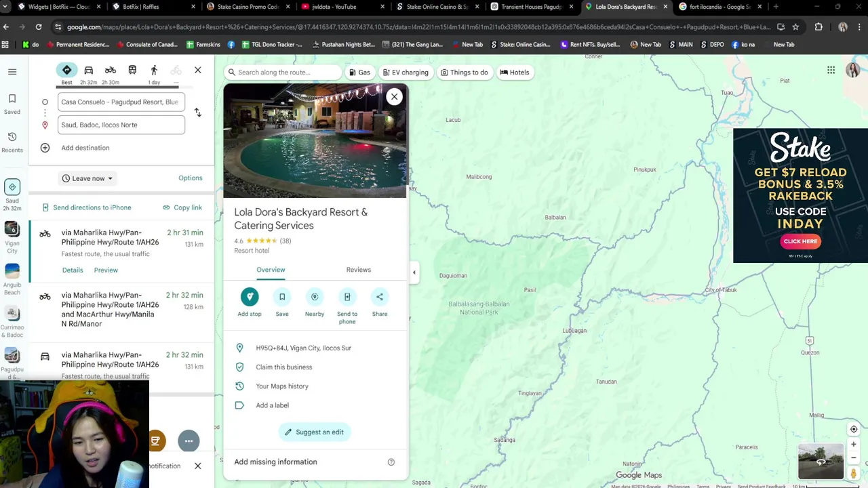The height and width of the screenshot is (488, 868).
Task: Select 2 hr 32 min MacArthur Hwy route
Action: (x=122, y=310)
